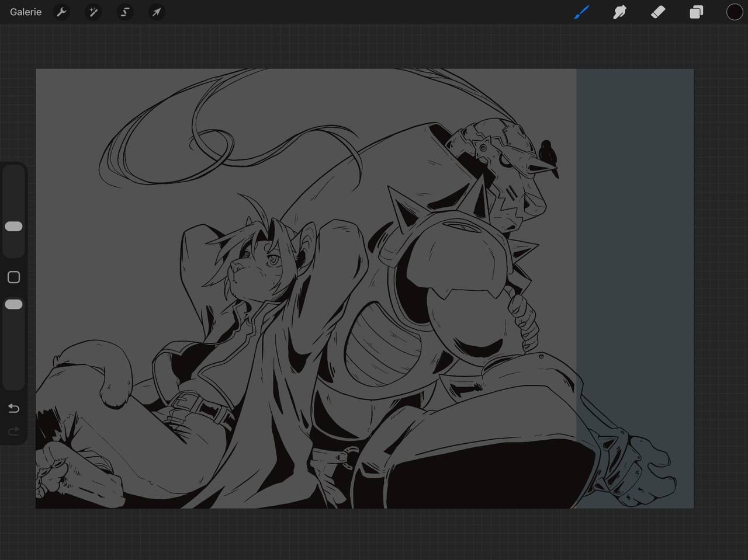Open the black color picker circle
Image resolution: width=748 pixels, height=560 pixels.
(734, 12)
